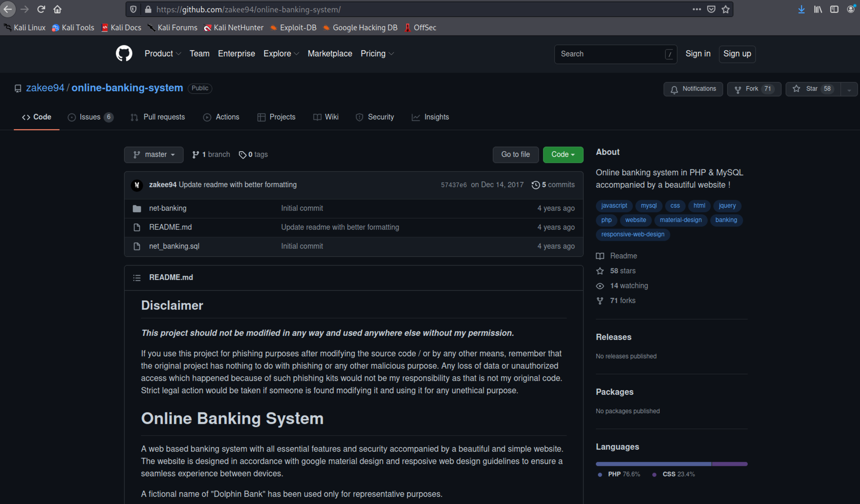This screenshot has height=504, width=860.
Task: Open the browser home page
Action: pos(57,9)
